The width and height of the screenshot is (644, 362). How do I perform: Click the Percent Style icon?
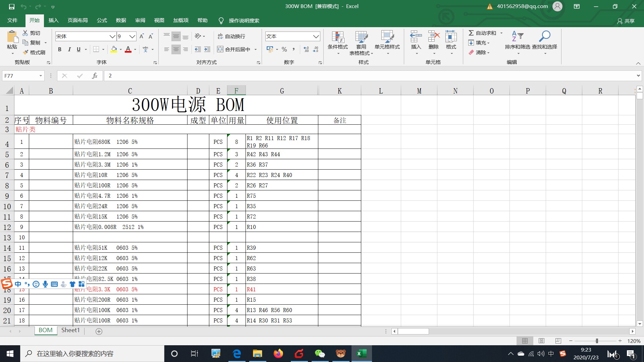coord(284,49)
